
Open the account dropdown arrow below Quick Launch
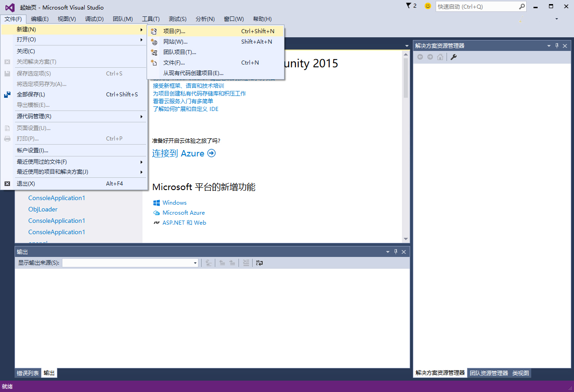556,19
